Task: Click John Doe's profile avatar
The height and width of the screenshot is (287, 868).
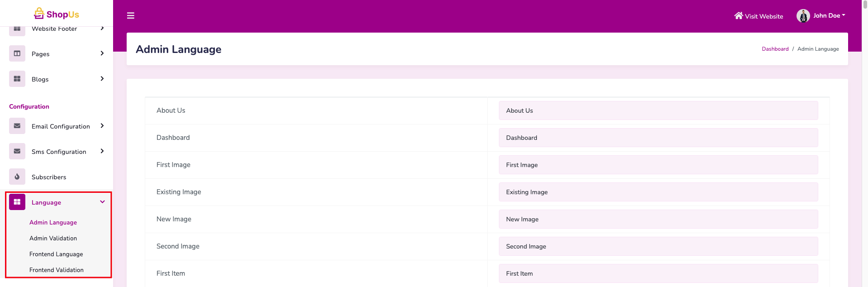Action: [x=803, y=16]
